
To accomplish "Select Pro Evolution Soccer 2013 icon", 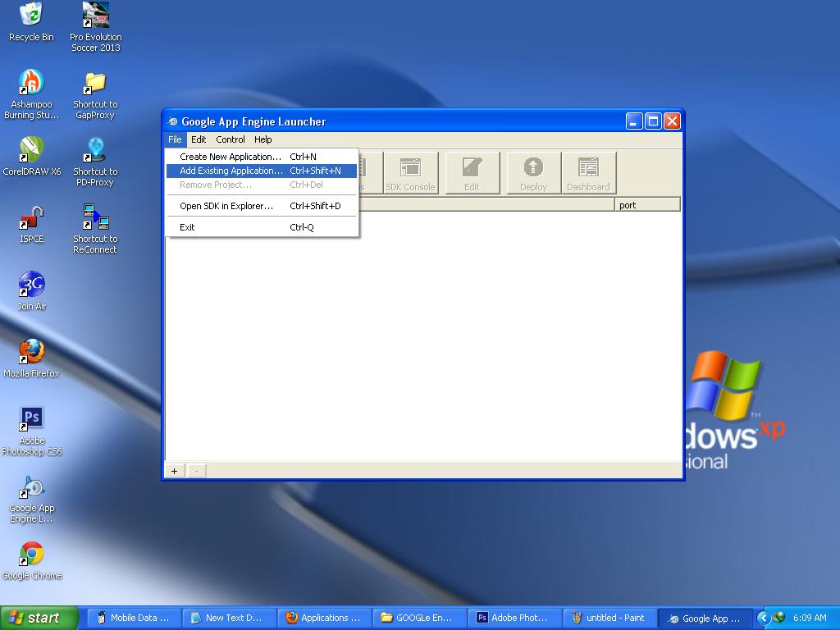I will 96,27.
